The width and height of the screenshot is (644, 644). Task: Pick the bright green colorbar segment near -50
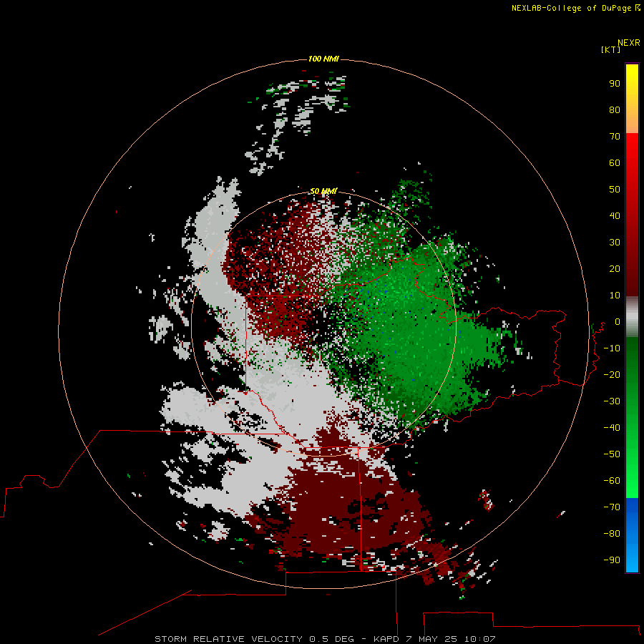[632, 456]
